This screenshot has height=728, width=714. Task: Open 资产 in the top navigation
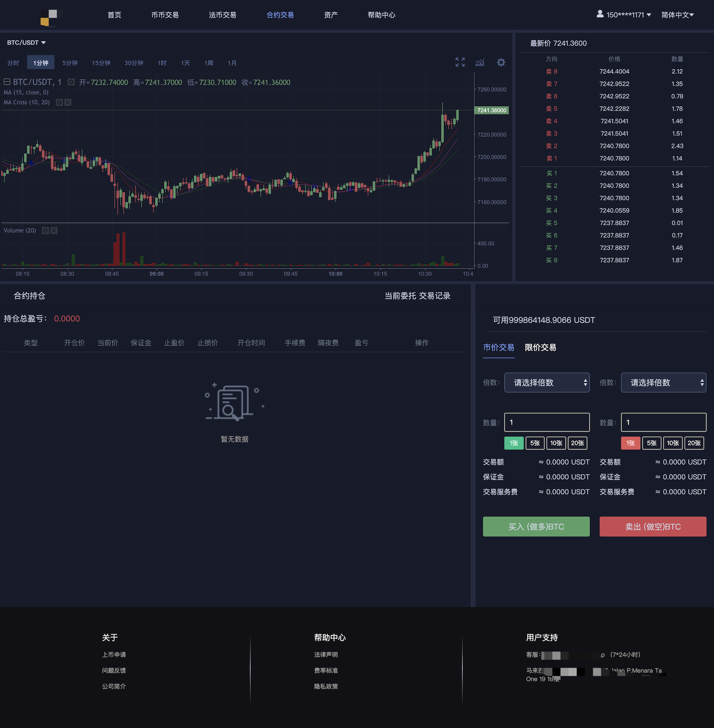pyautogui.click(x=331, y=15)
